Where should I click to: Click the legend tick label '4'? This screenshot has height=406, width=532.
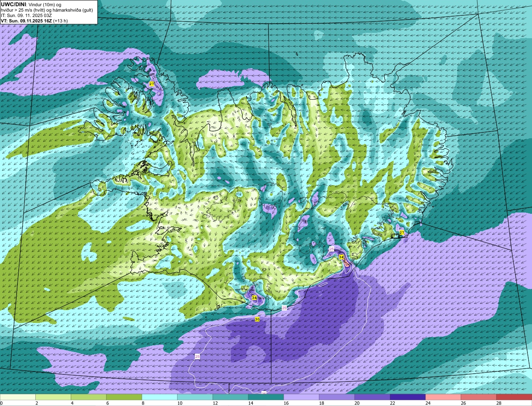(72, 403)
